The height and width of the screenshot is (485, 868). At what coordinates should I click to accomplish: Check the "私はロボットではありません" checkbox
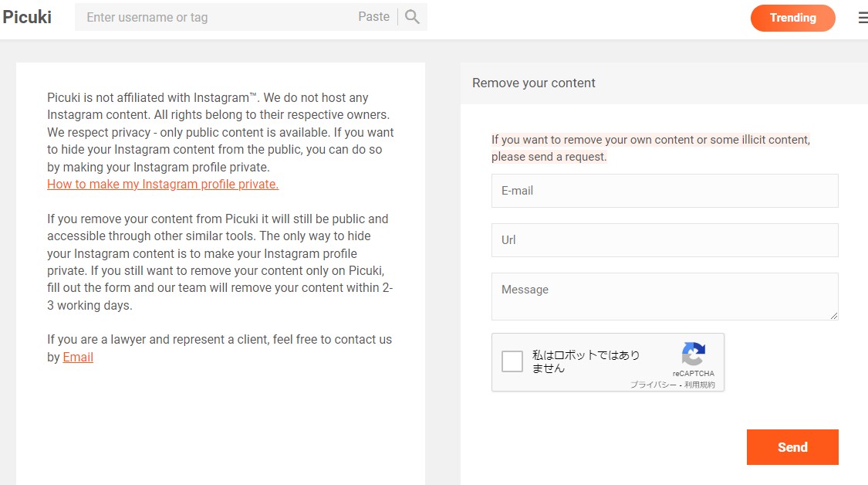tap(512, 361)
